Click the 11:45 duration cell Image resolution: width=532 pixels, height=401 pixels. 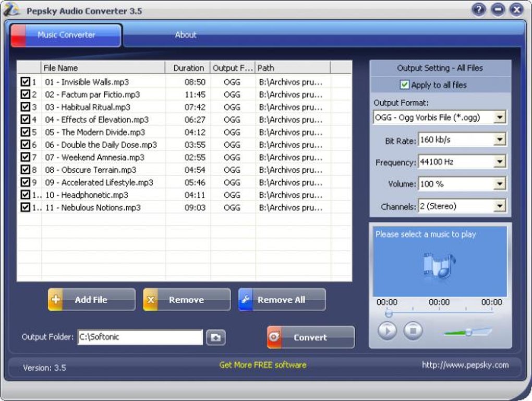(195, 95)
